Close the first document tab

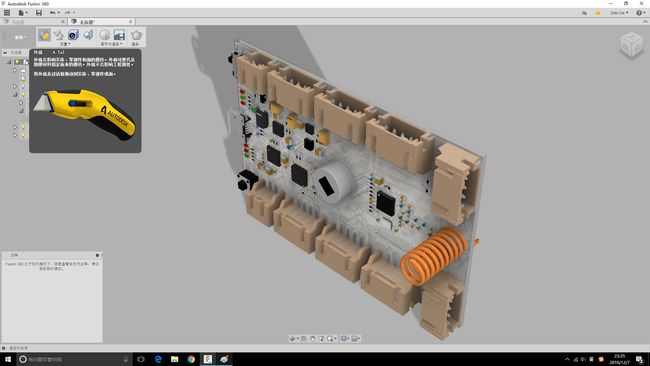[63, 22]
